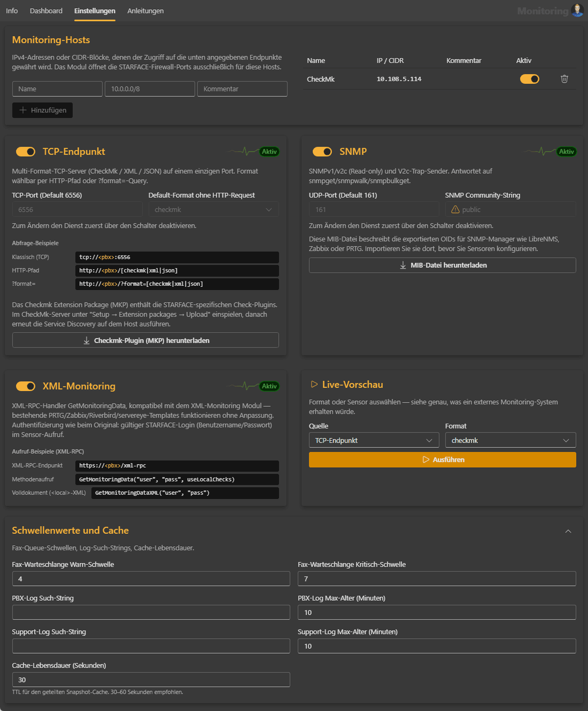The width and height of the screenshot is (588, 711).
Task: Toggle the TCP-Endpunkt service switch
Action: pyautogui.click(x=25, y=152)
